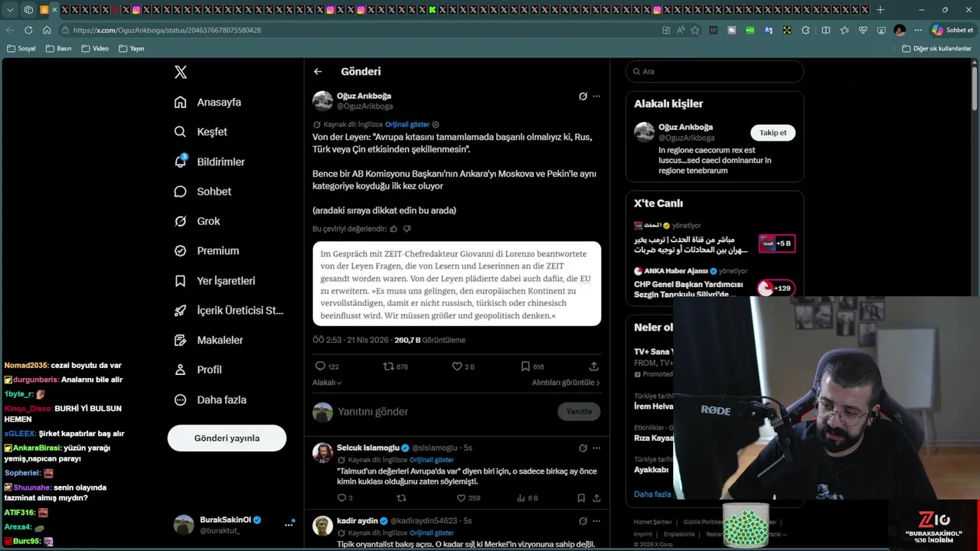The image size is (980, 551).
Task: Open ANKA Haber Ajansı live broadcast
Action: pyautogui.click(x=714, y=284)
